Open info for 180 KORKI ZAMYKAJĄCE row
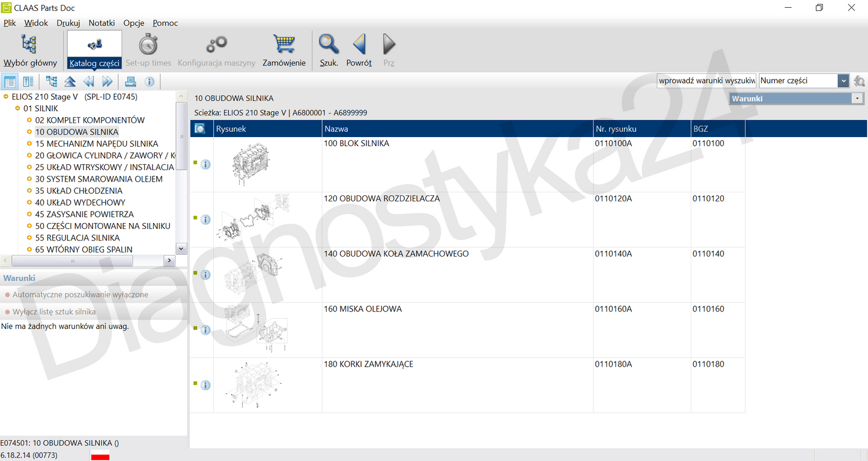 tap(205, 385)
